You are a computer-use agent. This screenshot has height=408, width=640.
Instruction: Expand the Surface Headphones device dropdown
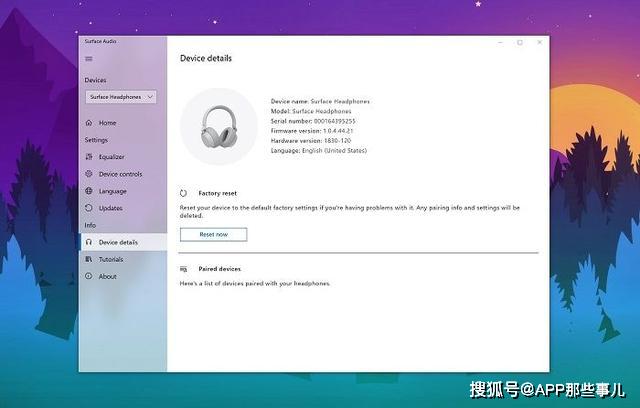coord(121,97)
